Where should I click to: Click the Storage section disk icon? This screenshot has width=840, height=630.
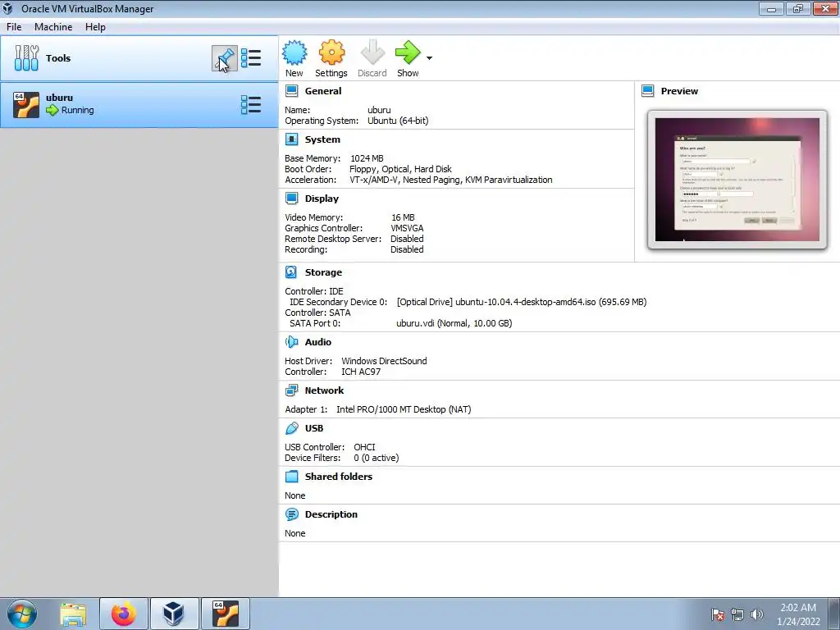[291, 272]
